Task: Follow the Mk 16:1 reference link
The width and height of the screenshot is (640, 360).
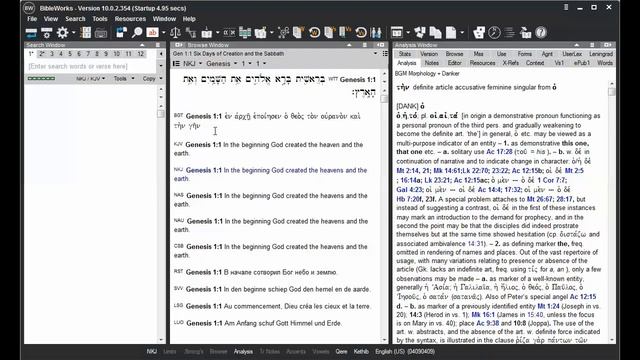Action: pyautogui.click(x=483, y=315)
